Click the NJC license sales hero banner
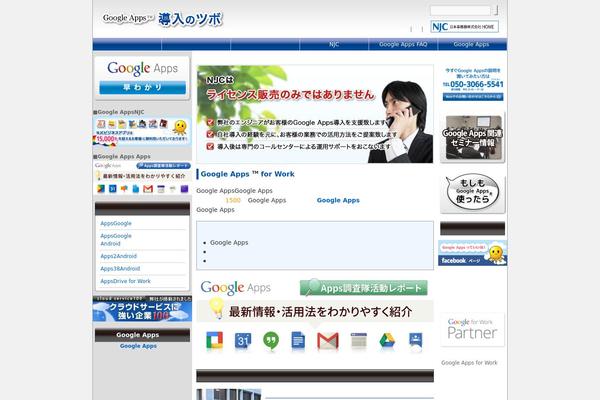This screenshot has width=600, height=400. coord(315,114)
